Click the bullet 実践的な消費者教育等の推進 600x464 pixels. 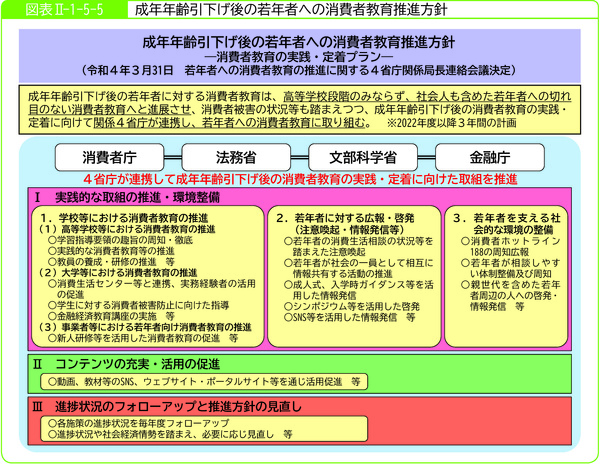[x=111, y=251]
